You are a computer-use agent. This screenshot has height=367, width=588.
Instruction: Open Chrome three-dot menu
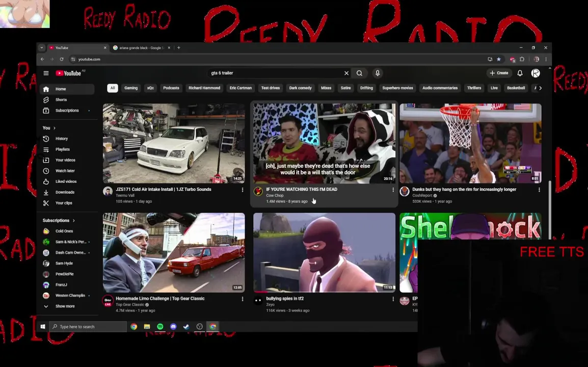click(546, 59)
